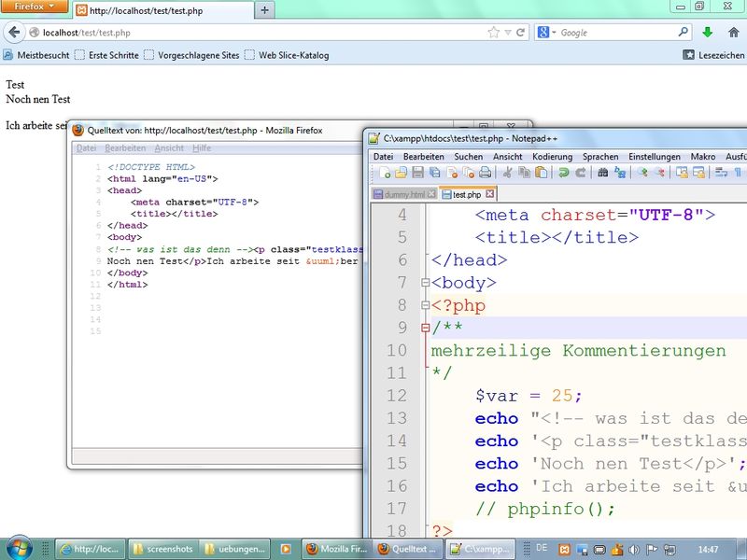Click the Find binoculars icon in Notepad++

pos(603,173)
